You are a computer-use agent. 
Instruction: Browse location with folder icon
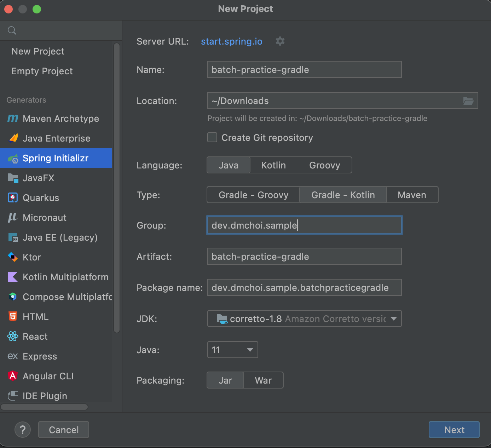(468, 101)
